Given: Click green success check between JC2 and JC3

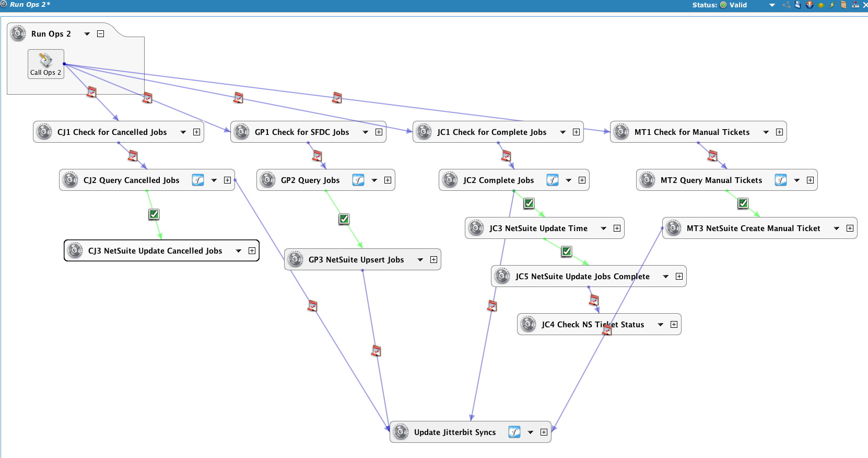Looking at the screenshot, I should pyautogui.click(x=529, y=203).
